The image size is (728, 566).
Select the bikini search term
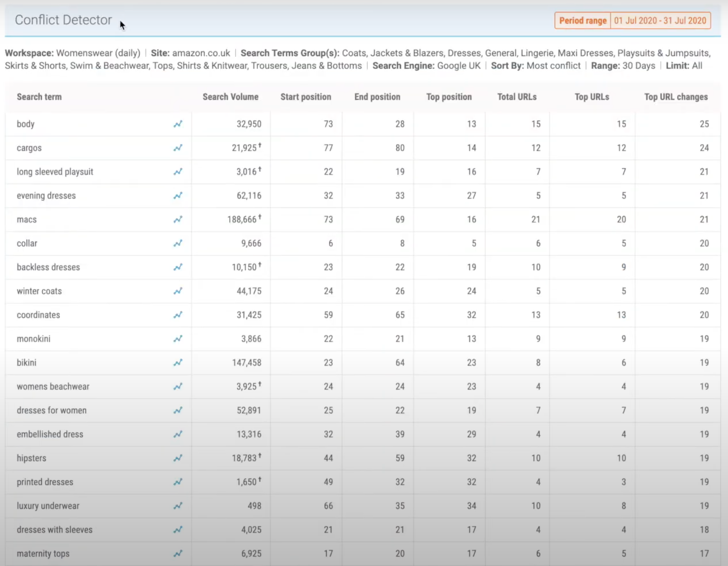click(x=26, y=362)
